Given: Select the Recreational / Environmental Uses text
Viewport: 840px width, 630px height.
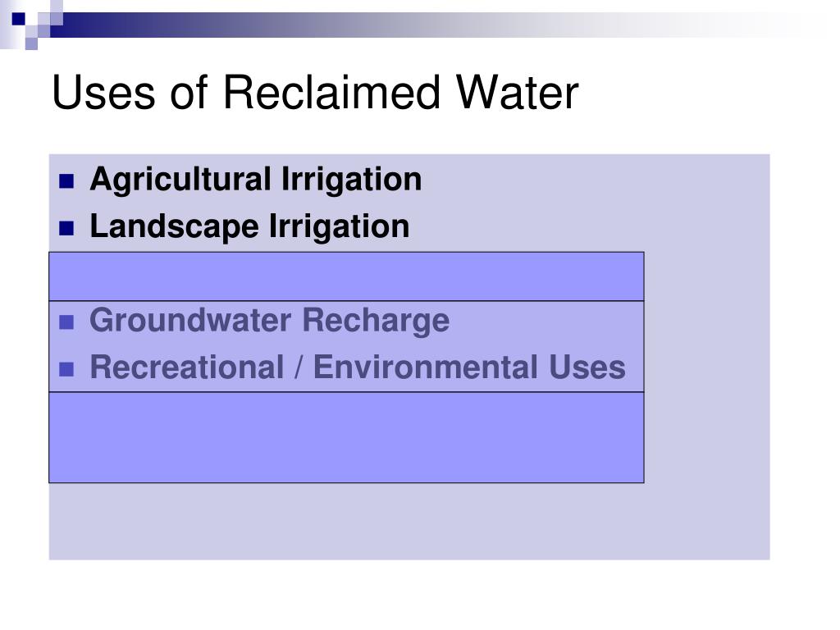Looking at the screenshot, I should [358, 367].
